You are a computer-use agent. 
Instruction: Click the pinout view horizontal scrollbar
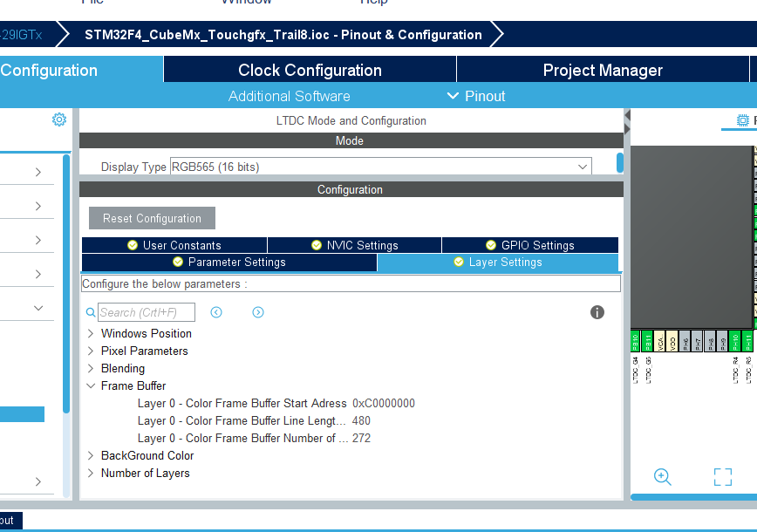click(693, 497)
